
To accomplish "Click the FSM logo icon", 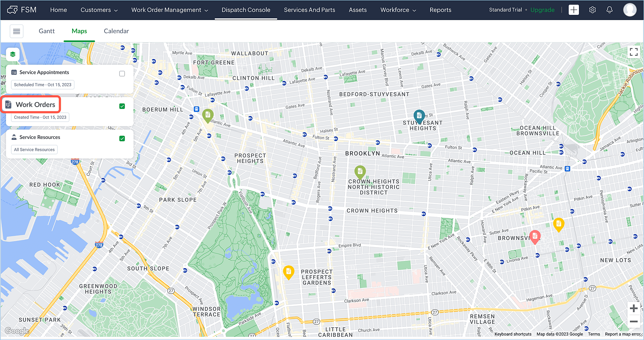I will pos(12,10).
